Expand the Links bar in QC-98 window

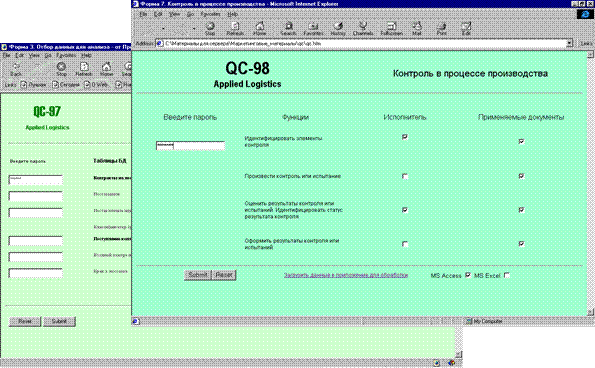pos(586,43)
